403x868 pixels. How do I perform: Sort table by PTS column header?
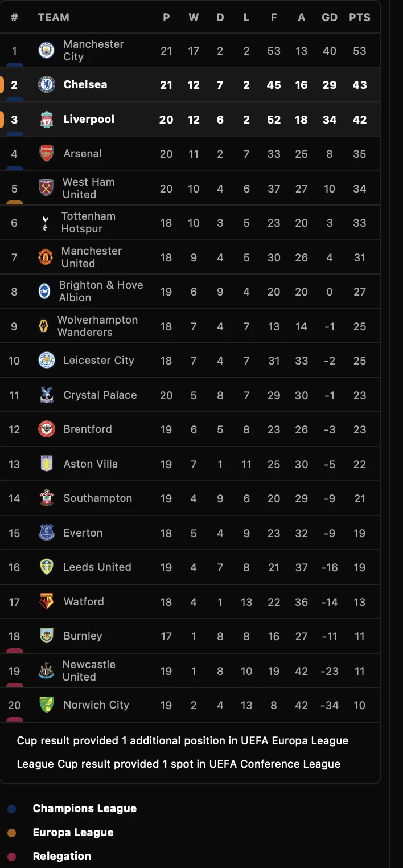tap(359, 18)
